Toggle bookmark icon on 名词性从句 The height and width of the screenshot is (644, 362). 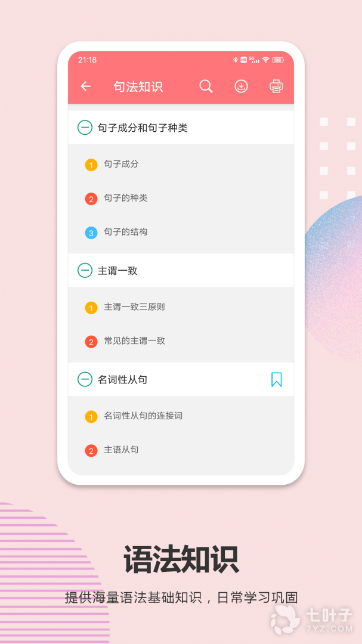(277, 379)
